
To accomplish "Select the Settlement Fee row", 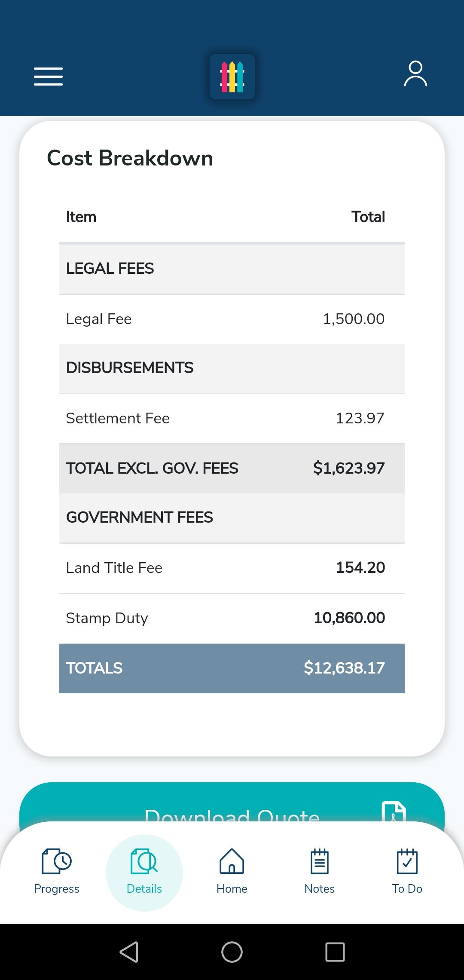I will tap(232, 418).
